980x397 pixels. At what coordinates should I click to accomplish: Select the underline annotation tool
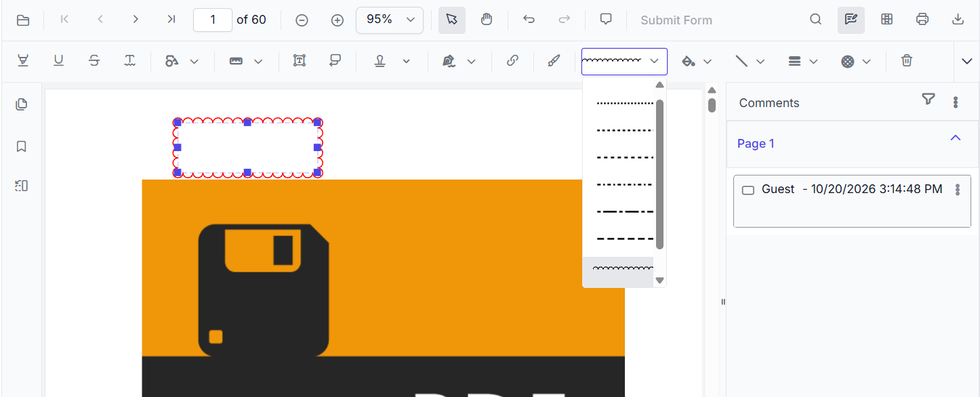(59, 61)
